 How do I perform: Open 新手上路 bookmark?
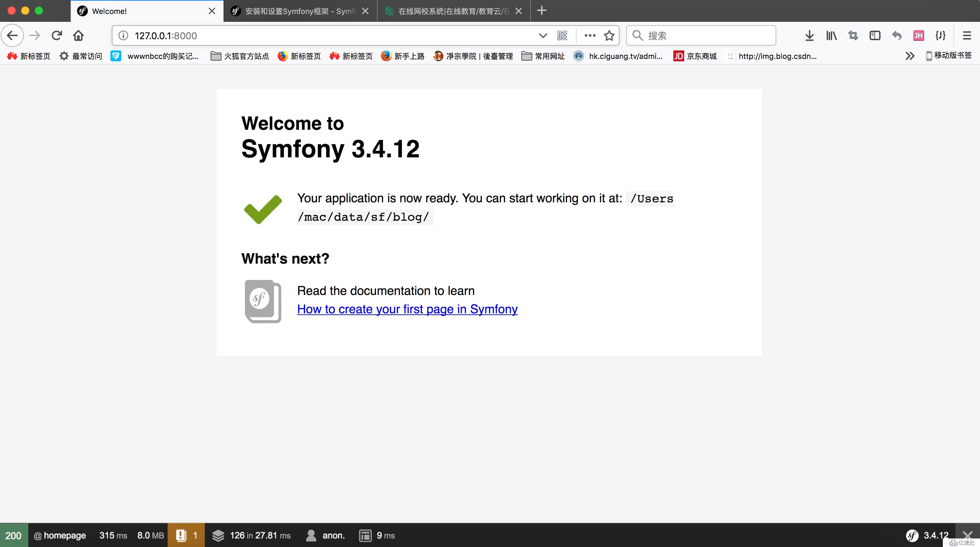(402, 56)
